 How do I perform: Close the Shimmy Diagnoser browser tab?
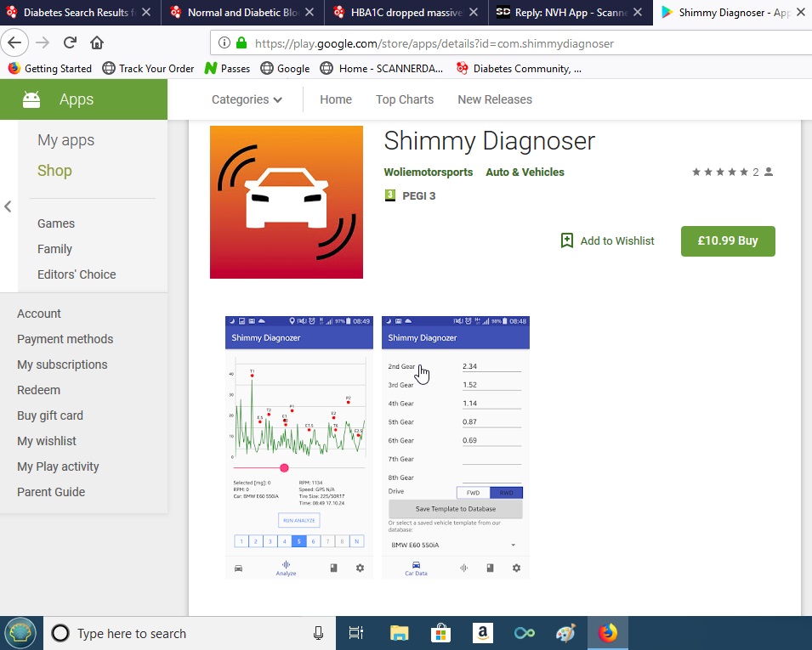coord(800,12)
